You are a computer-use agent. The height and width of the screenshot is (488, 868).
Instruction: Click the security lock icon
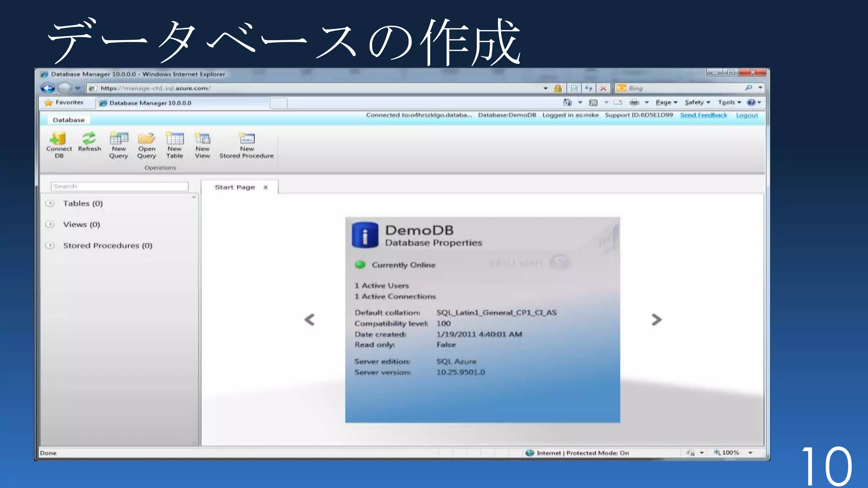pyautogui.click(x=558, y=88)
